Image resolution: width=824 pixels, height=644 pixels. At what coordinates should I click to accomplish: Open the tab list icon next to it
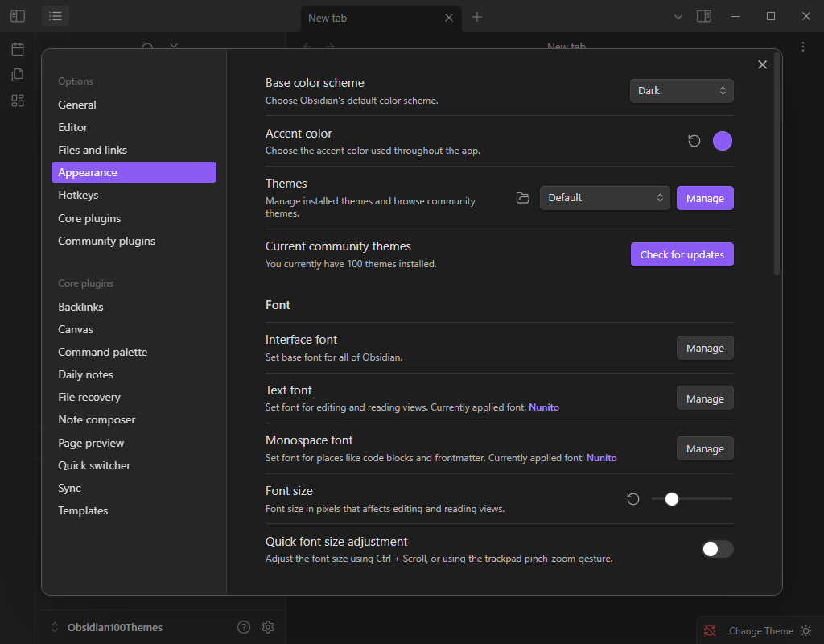coord(55,15)
